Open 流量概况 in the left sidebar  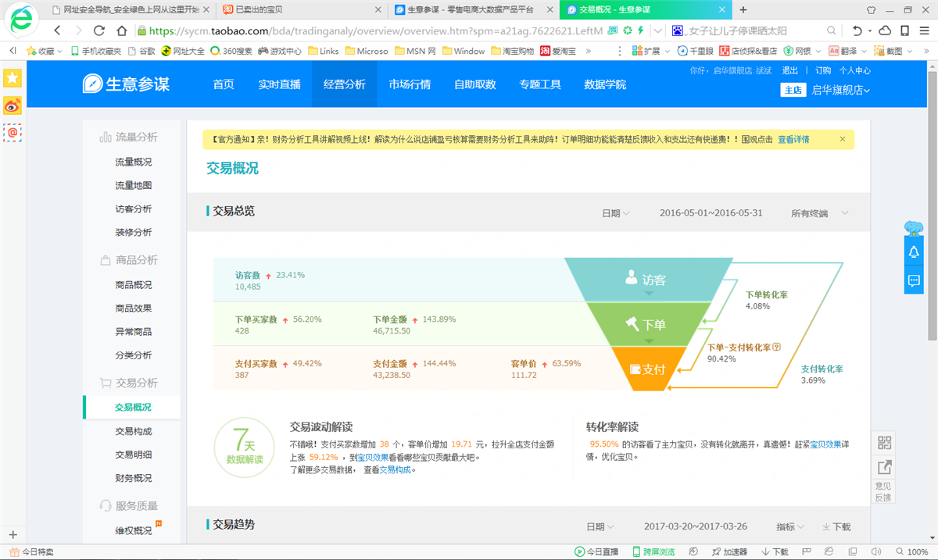pos(133,162)
